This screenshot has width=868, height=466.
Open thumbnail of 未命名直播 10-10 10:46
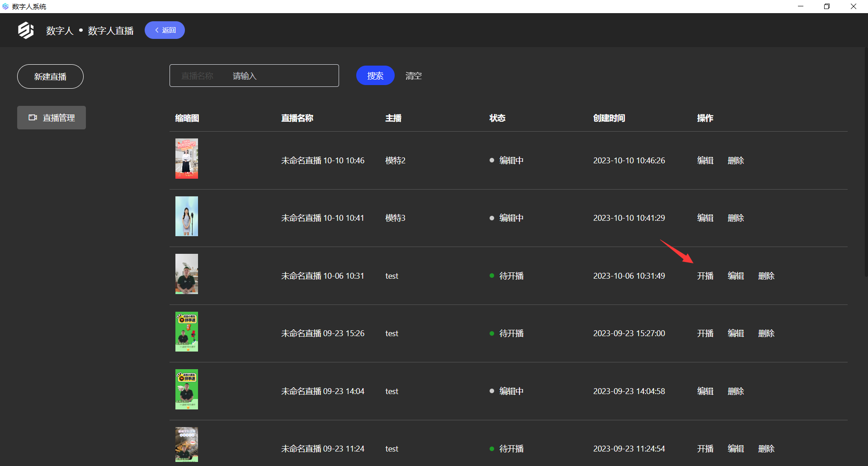pyautogui.click(x=187, y=159)
